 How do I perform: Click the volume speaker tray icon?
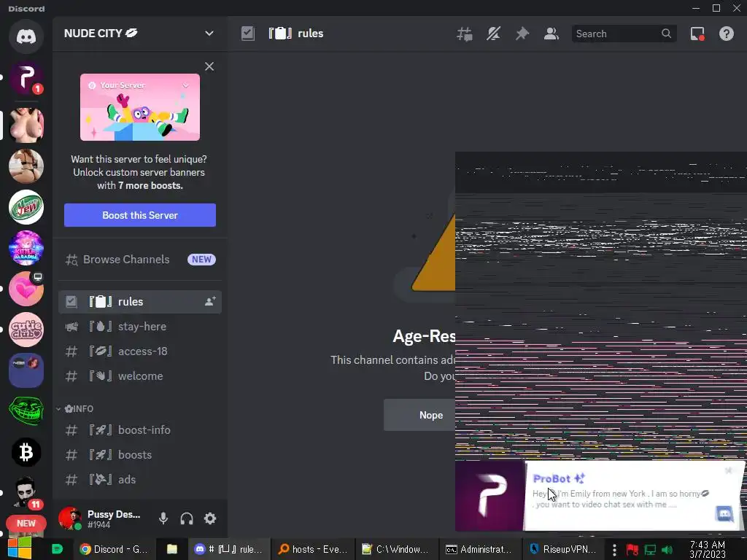click(667, 550)
